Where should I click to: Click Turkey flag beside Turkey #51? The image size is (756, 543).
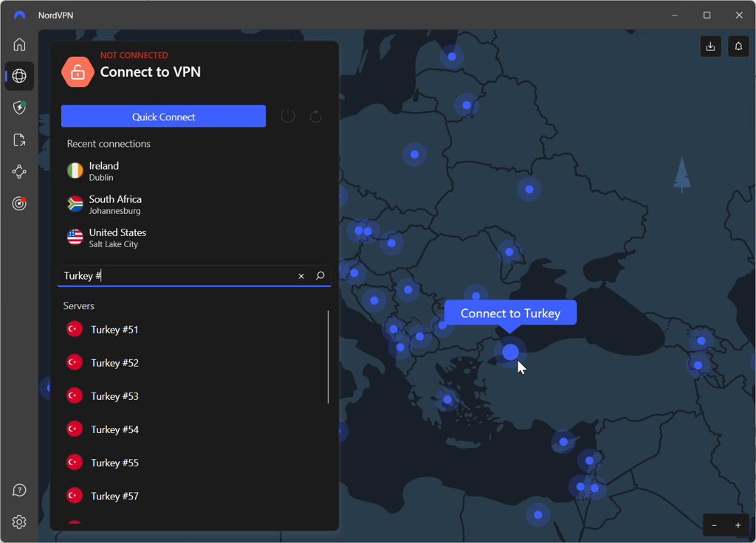tap(75, 329)
